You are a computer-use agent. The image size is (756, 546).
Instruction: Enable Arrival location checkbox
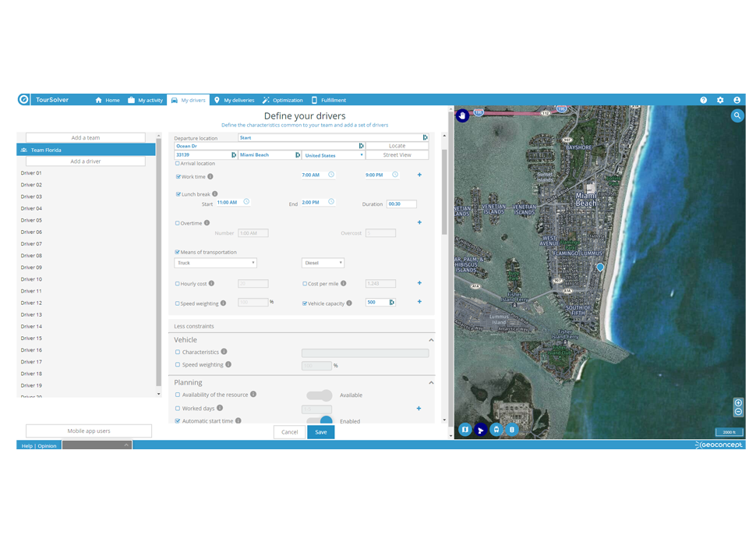click(x=178, y=164)
